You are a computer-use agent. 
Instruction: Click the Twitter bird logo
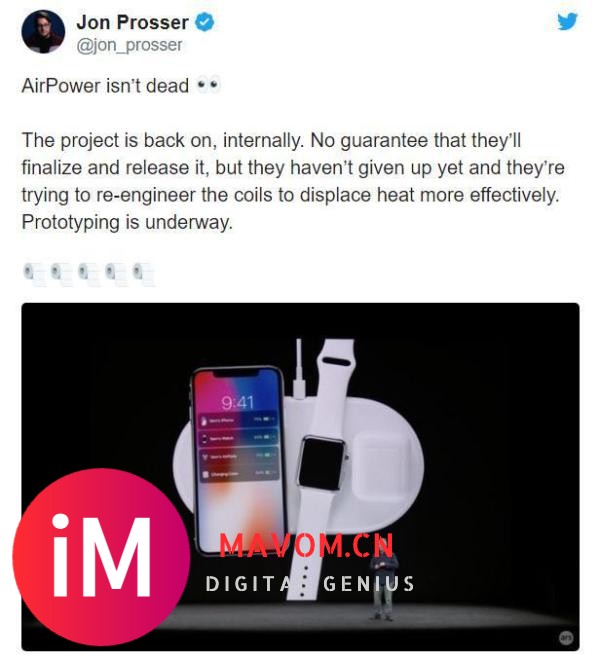pos(567,21)
